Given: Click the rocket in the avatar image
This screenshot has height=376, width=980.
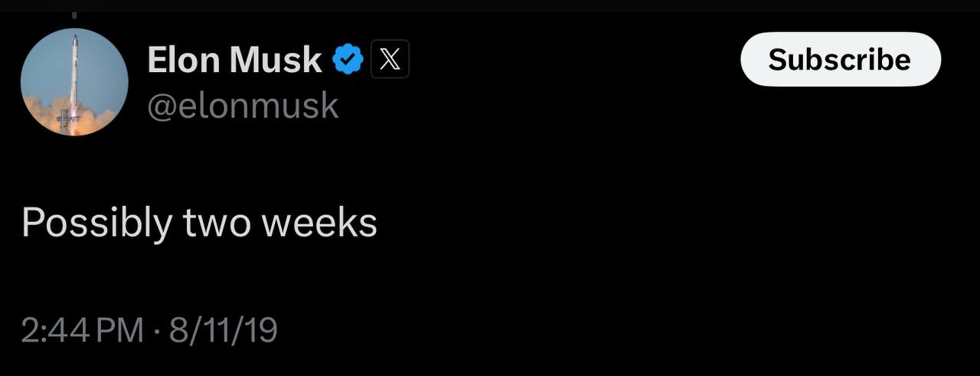Looking at the screenshot, I should click(x=74, y=73).
